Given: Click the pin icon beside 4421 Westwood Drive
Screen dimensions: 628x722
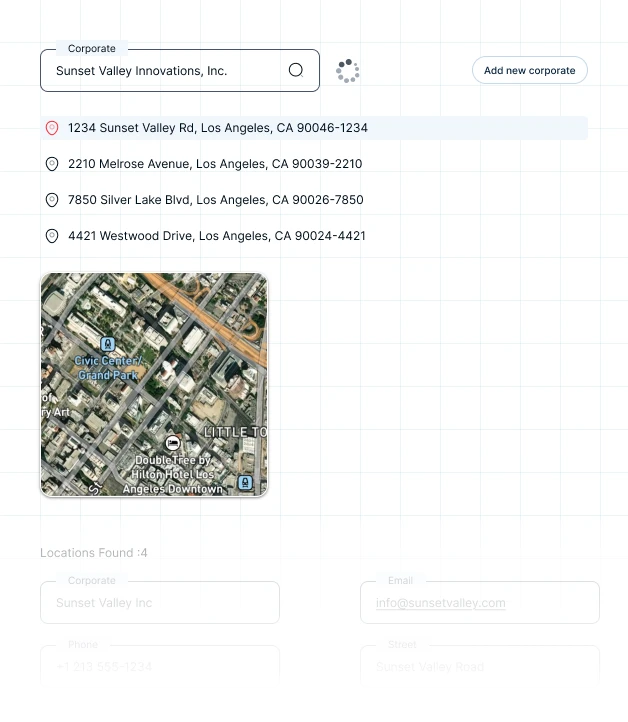Looking at the screenshot, I should [x=52, y=236].
